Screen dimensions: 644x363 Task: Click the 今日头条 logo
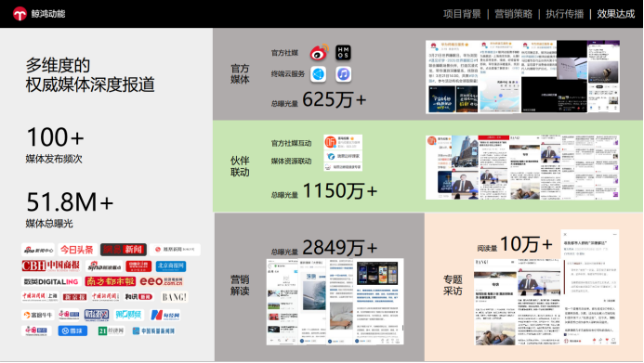(77, 250)
